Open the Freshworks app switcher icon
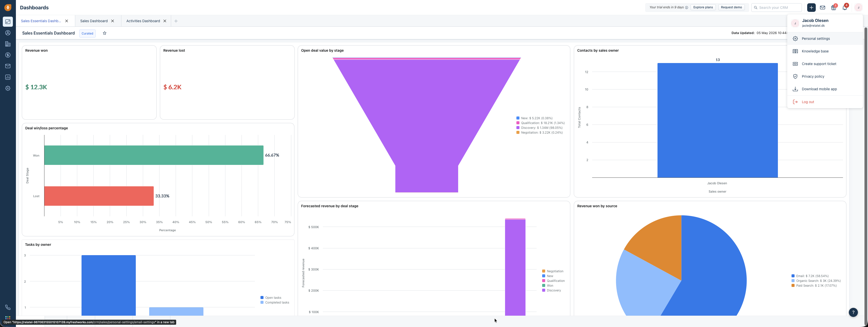Viewport: 868px width, 327px height. tap(8, 318)
